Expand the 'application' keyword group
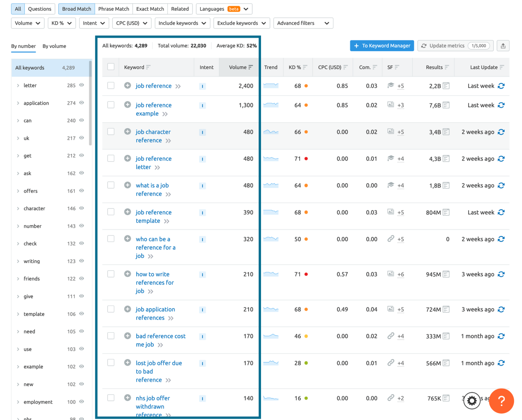The width and height of the screenshot is (522, 420). coord(18,103)
